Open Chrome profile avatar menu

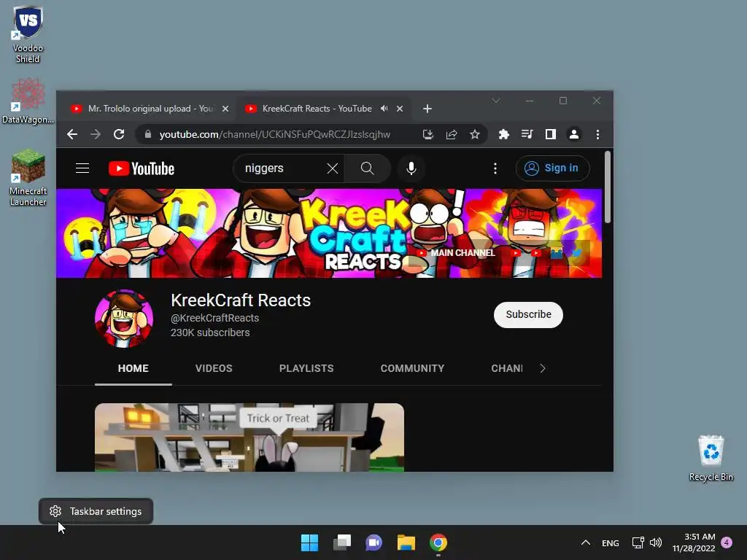[x=574, y=134]
